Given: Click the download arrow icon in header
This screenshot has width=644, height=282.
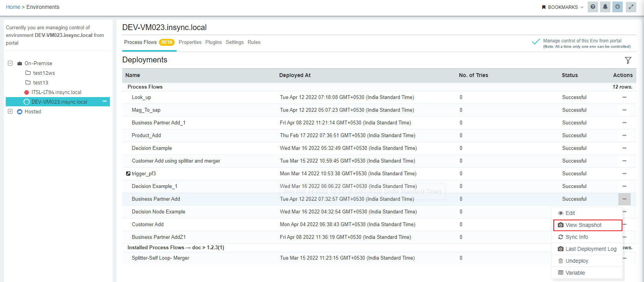Looking at the screenshot, I should (x=617, y=7).
